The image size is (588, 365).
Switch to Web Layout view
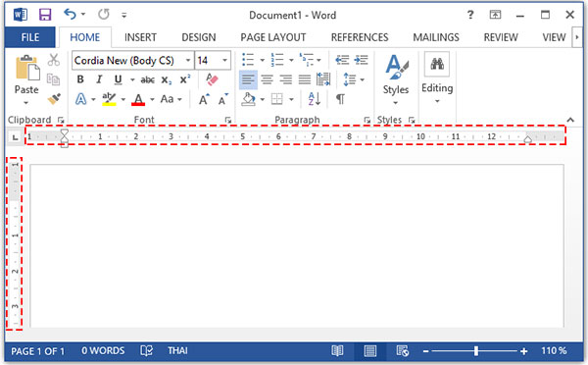[403, 351]
